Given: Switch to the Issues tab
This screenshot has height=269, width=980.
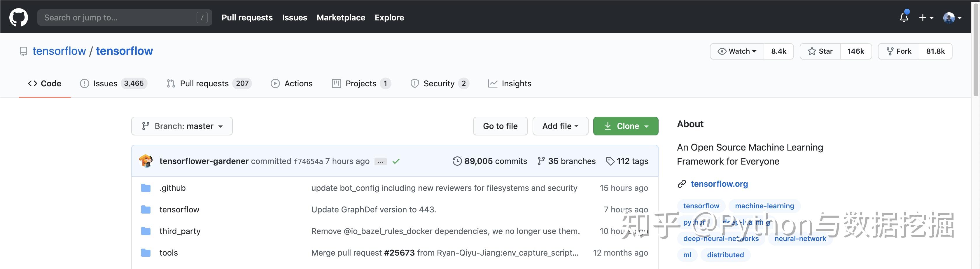Looking at the screenshot, I should (x=113, y=83).
